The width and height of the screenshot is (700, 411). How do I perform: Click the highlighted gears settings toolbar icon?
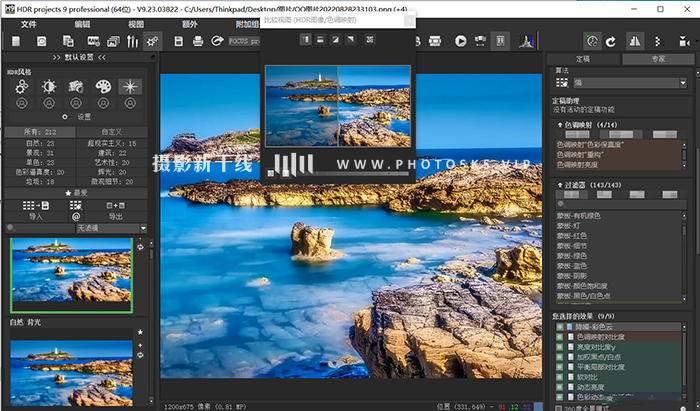tap(152, 42)
